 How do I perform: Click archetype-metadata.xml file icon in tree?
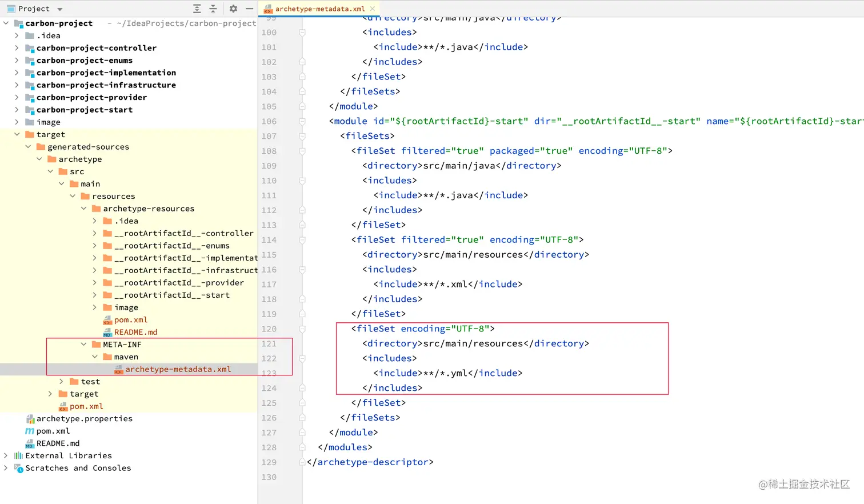(x=118, y=369)
